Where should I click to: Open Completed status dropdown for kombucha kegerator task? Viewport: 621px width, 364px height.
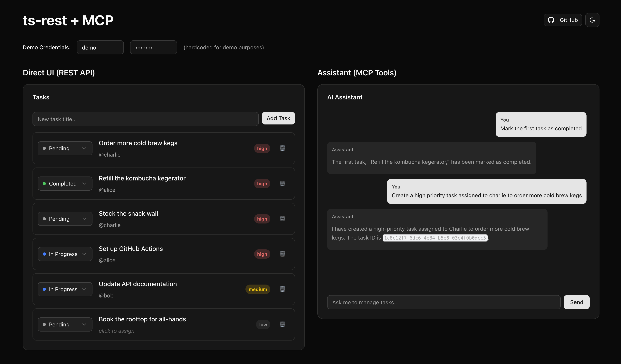click(65, 183)
